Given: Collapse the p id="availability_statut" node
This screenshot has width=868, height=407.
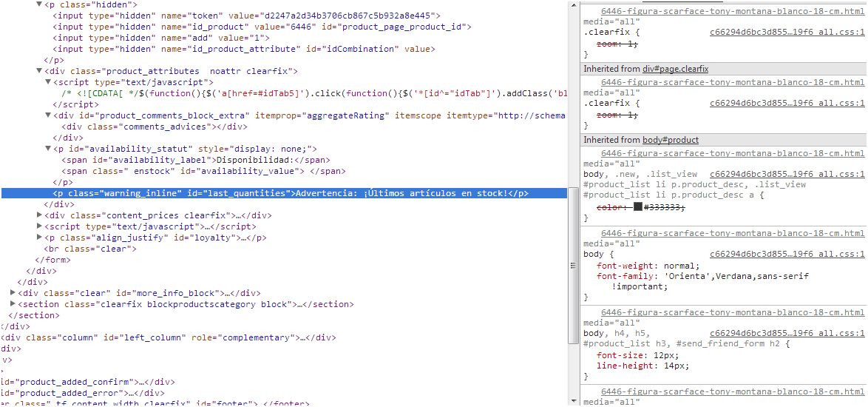Looking at the screenshot, I should 48,149.
